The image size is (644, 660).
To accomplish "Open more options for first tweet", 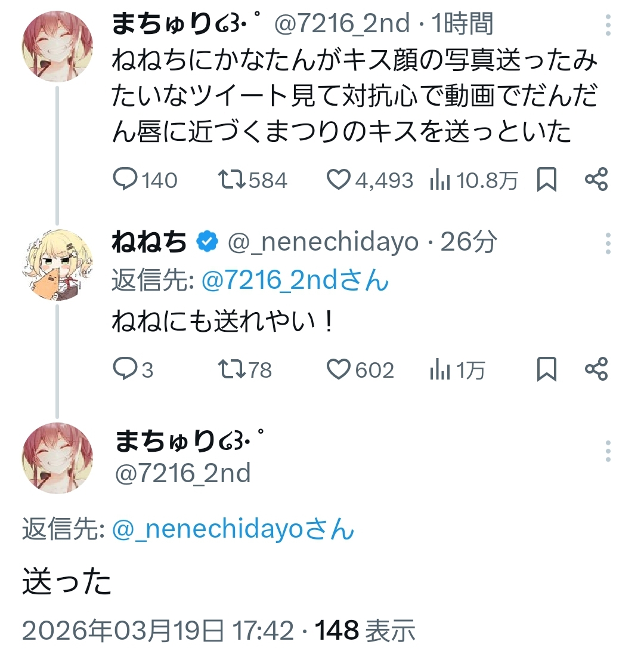I will (x=608, y=26).
